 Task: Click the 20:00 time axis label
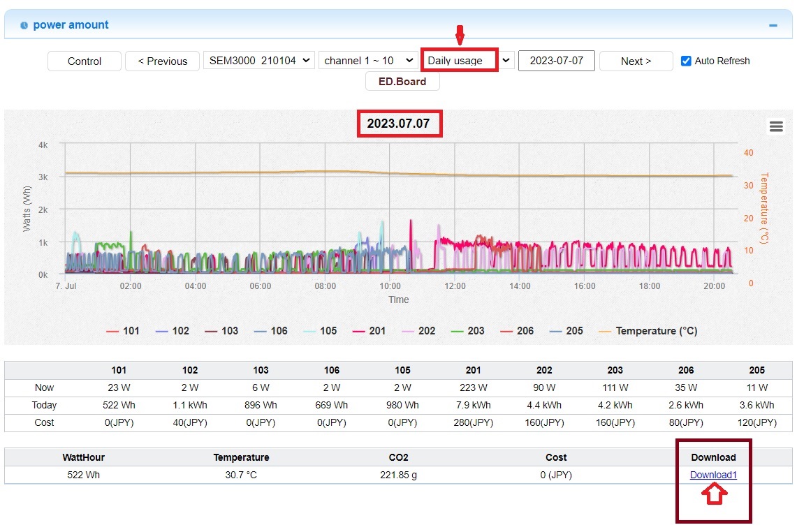pos(714,286)
